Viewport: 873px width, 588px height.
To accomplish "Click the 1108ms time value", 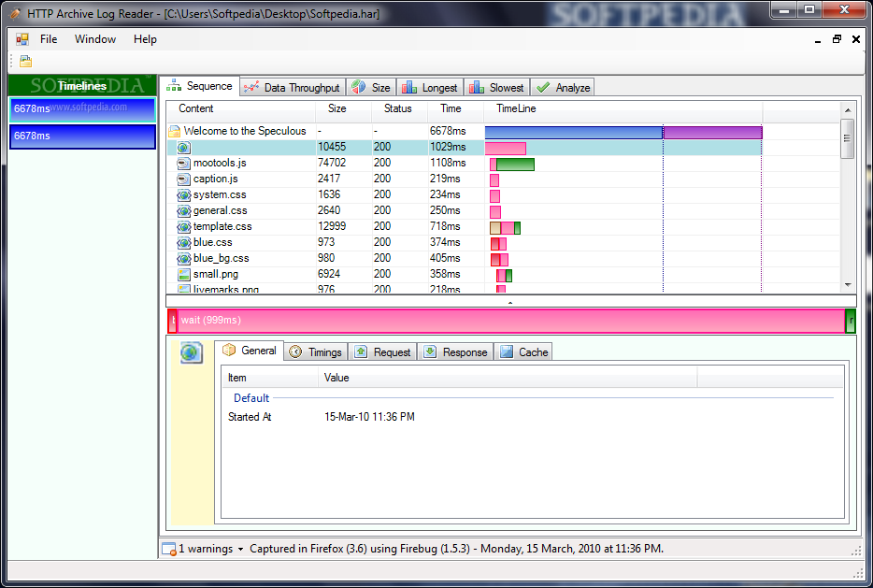I will click(x=448, y=163).
